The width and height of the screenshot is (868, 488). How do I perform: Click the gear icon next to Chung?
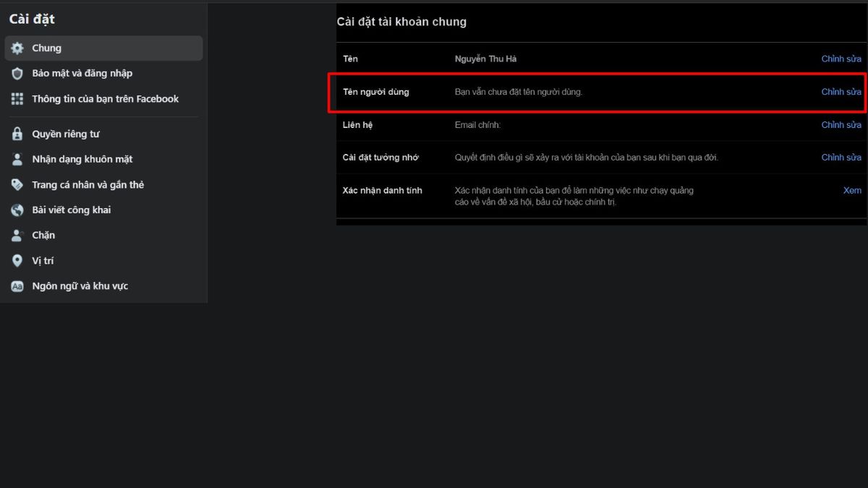click(17, 48)
